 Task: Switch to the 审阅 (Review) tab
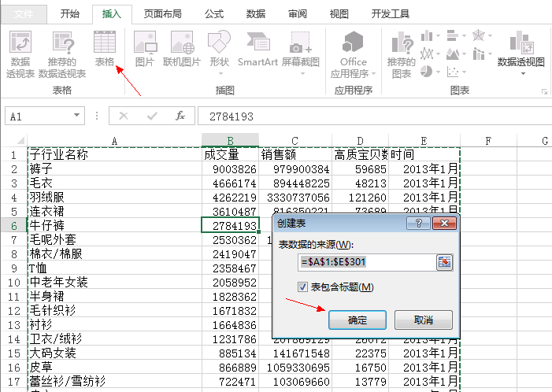[298, 14]
